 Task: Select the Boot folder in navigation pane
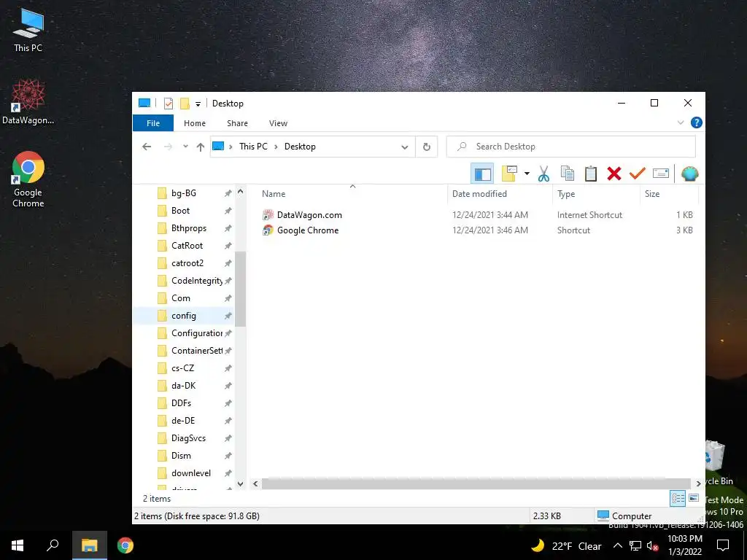point(180,211)
